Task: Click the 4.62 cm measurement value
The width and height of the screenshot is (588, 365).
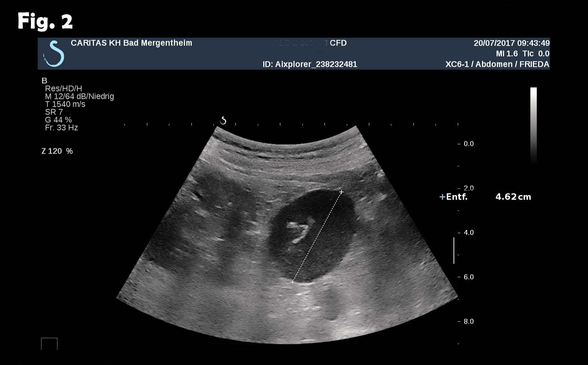Action: point(513,197)
